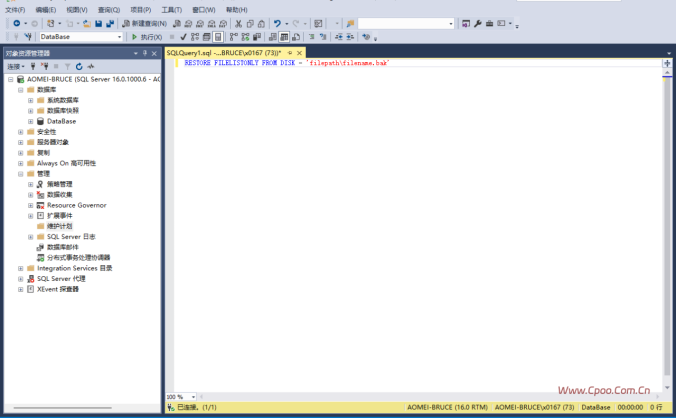Open the 查询(Q) menu
Viewport: 676px width, 418px height.
pos(109,9)
